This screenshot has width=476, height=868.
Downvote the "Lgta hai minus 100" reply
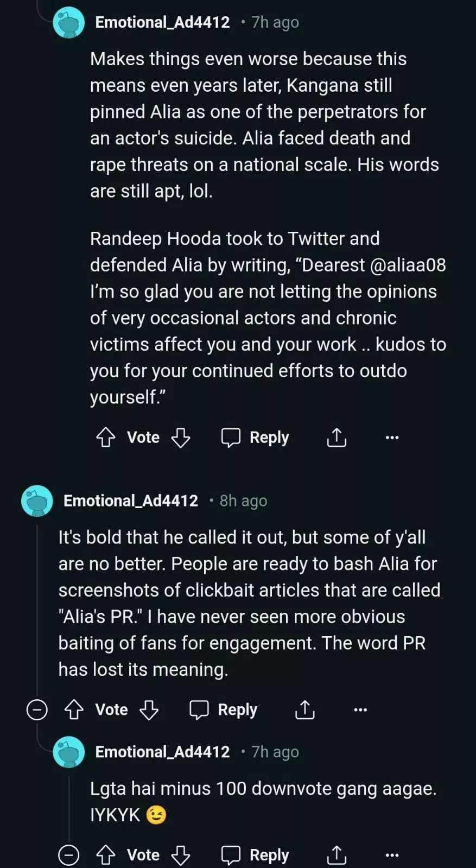pyautogui.click(x=181, y=855)
